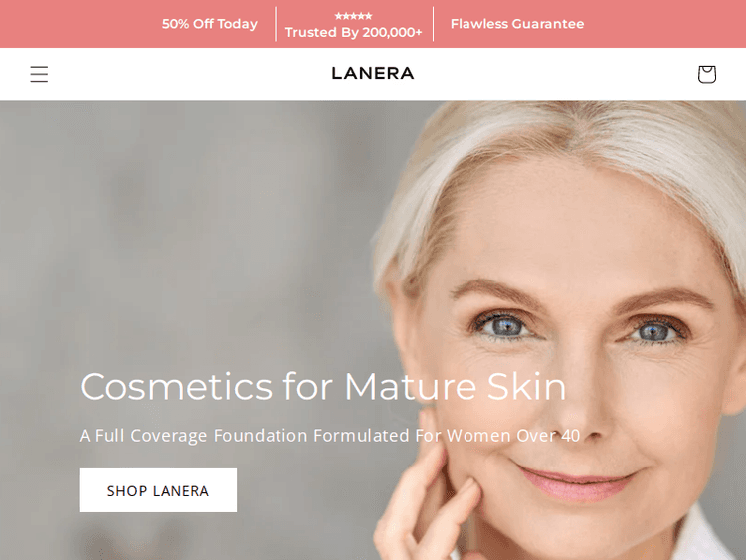Click the SHOP LANERA button
The image size is (746, 560).
(x=158, y=490)
